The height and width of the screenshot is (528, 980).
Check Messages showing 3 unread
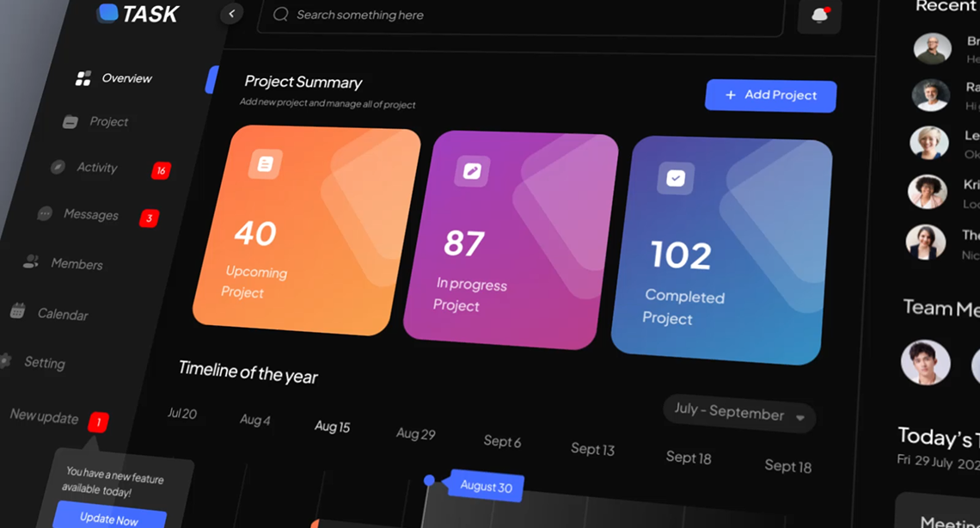92,215
